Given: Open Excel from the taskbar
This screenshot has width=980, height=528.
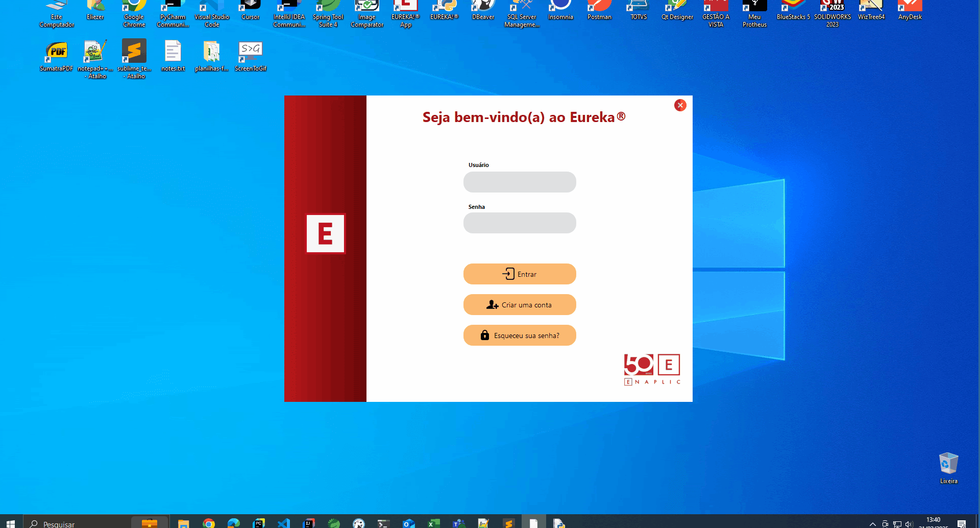Looking at the screenshot, I should pos(434,523).
